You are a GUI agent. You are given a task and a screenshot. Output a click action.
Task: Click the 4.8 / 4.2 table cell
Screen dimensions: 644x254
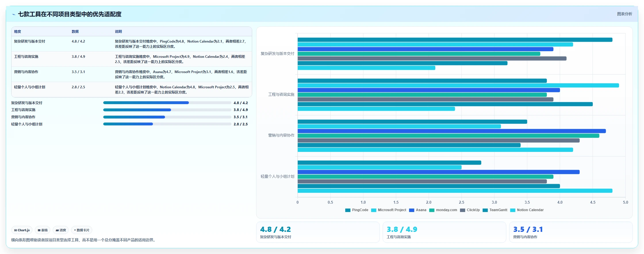coord(78,41)
